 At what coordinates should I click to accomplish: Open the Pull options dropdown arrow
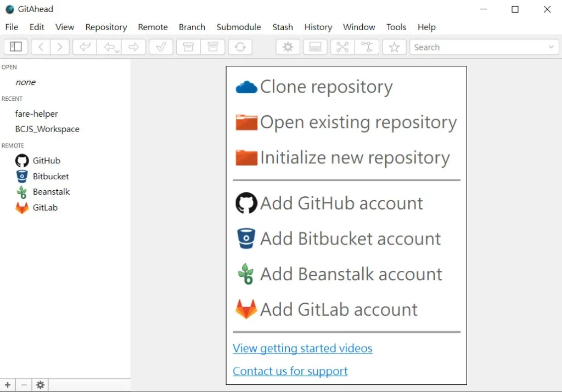point(117,52)
